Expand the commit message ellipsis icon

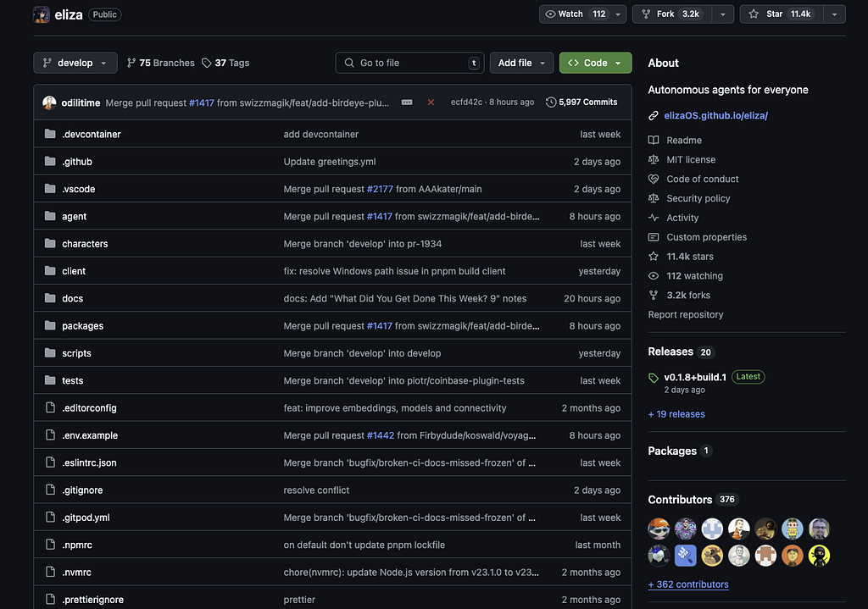click(407, 102)
